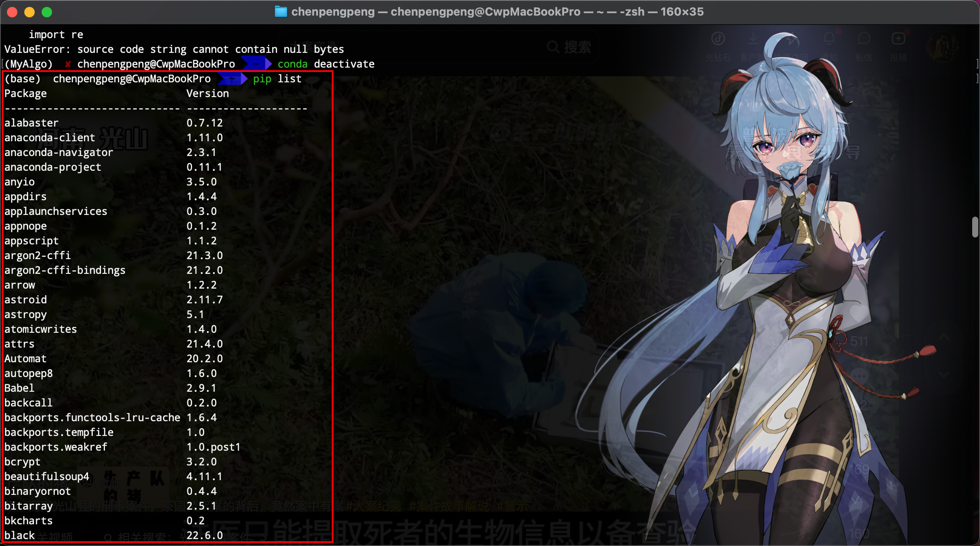
Task: Click the 'anaconda-project' package name
Action: pos(53,167)
